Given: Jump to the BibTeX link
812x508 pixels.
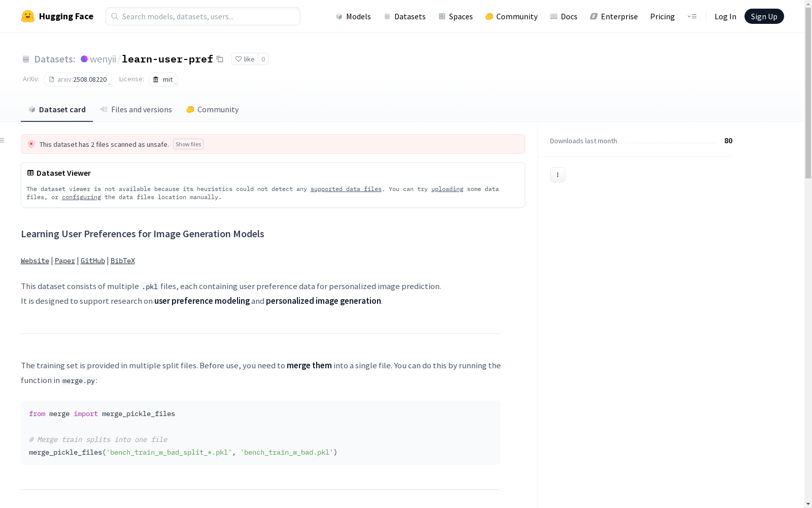Looking at the screenshot, I should 123,261.
